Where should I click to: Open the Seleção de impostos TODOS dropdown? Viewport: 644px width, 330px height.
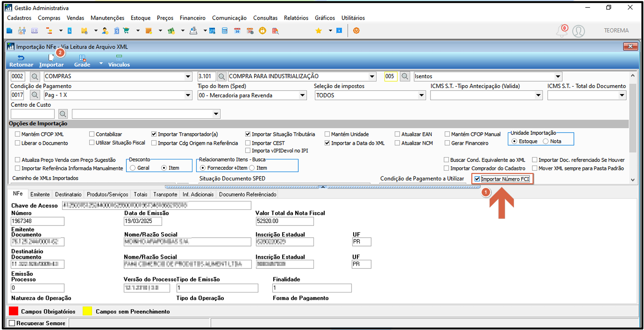422,95
